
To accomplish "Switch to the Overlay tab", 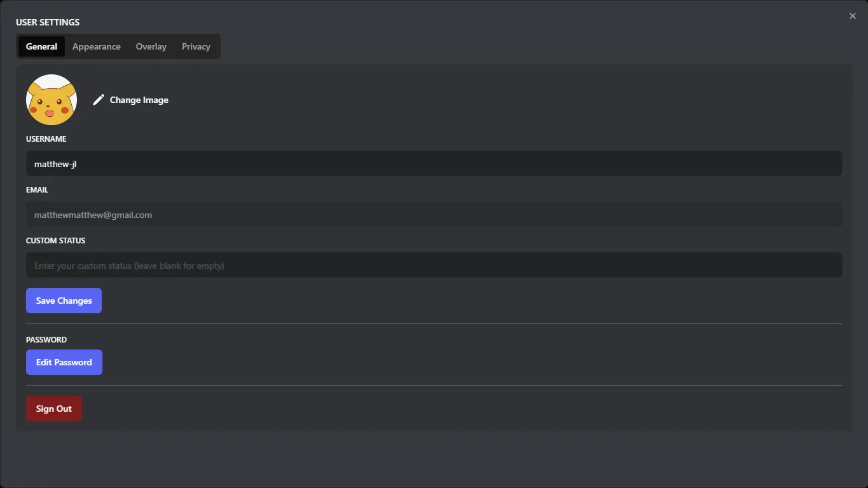I will (151, 46).
